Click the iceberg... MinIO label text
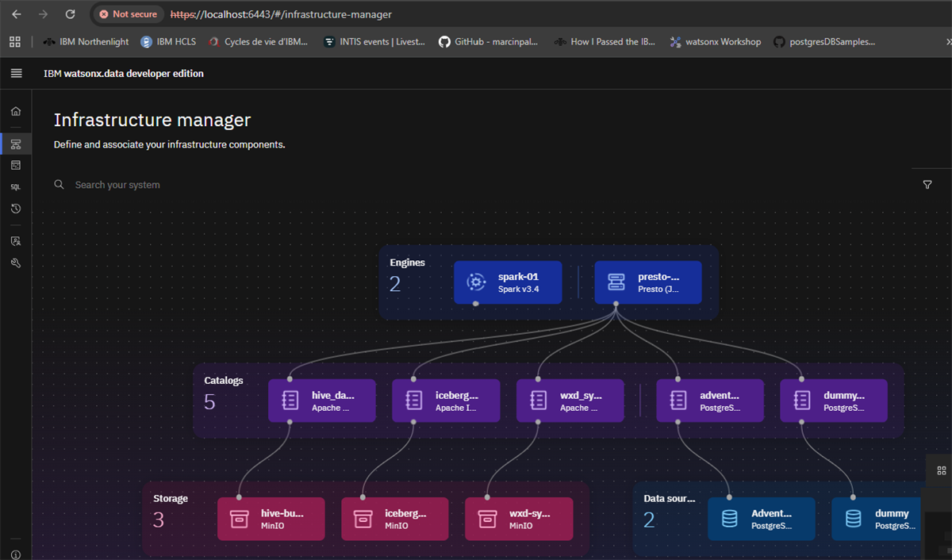 pyautogui.click(x=406, y=519)
